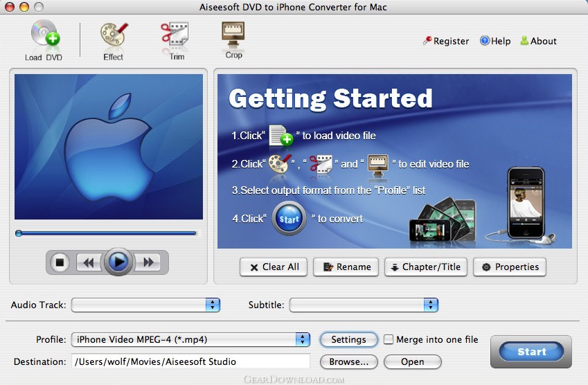Stop playback in the preview player

(60, 262)
